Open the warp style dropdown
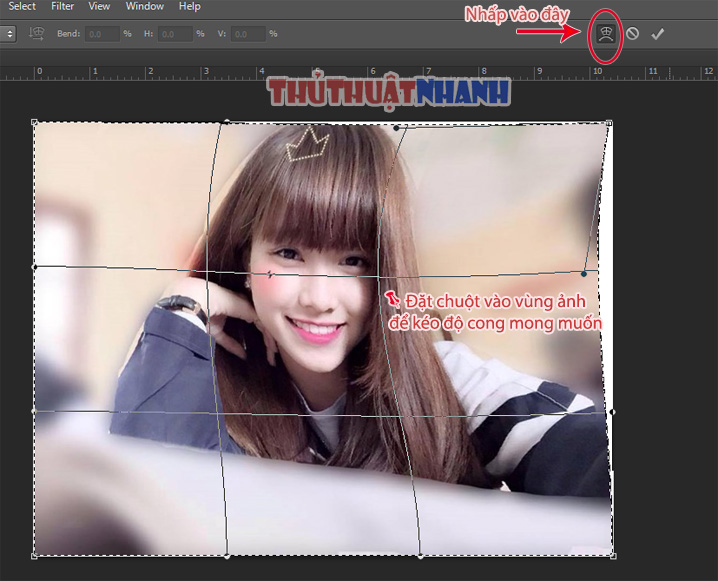 pos(8,34)
